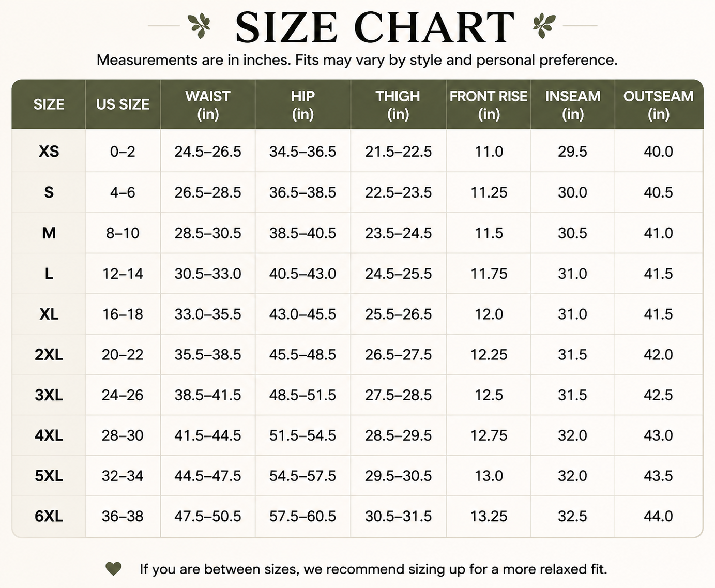This screenshot has width=715, height=588.
Task: Select the US SIZE column header
Action: [123, 104]
